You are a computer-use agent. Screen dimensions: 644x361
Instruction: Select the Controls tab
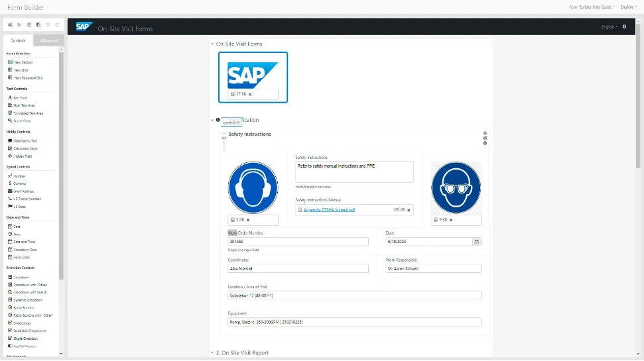coord(18,40)
